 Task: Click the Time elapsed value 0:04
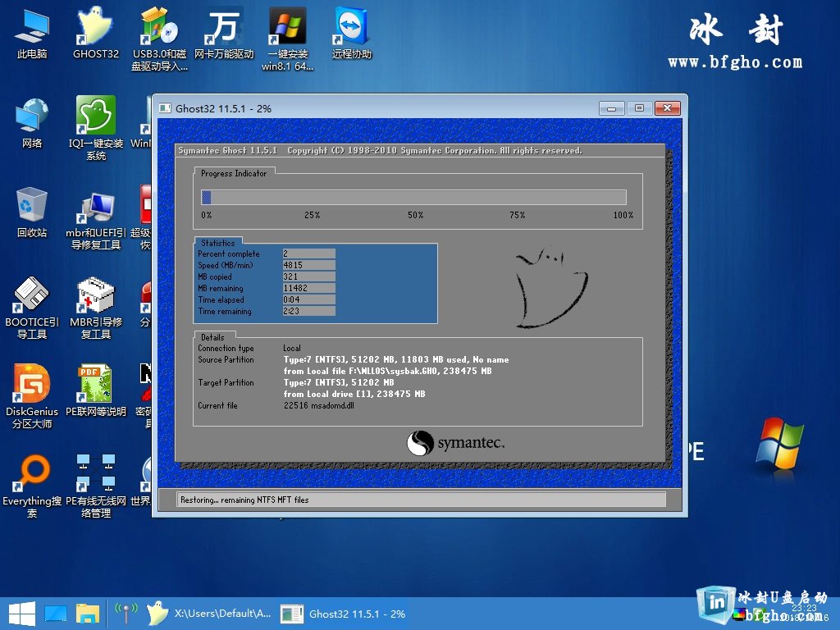tap(308, 299)
